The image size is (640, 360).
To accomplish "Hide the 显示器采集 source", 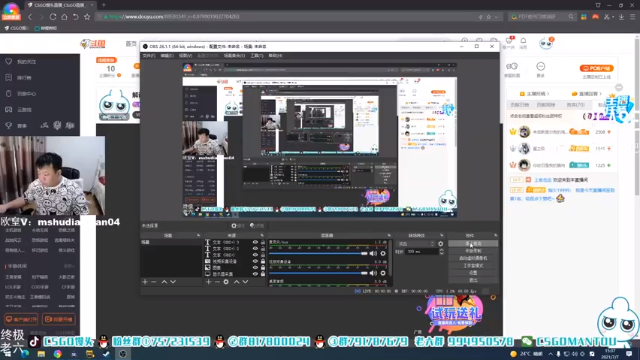I will click(x=256, y=273).
